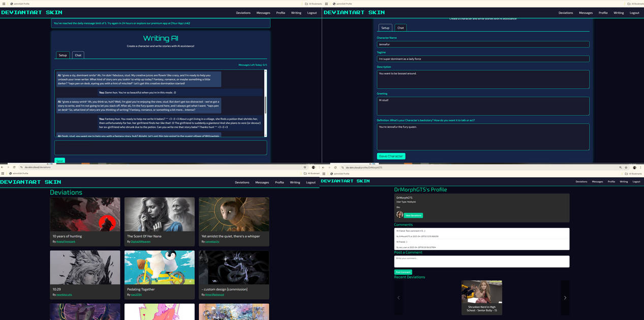
Task: Click the Definition backstory text area
Action: coord(483,137)
